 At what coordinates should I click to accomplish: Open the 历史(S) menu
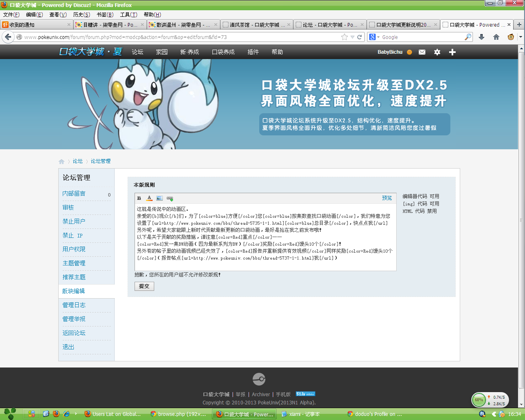[82, 15]
